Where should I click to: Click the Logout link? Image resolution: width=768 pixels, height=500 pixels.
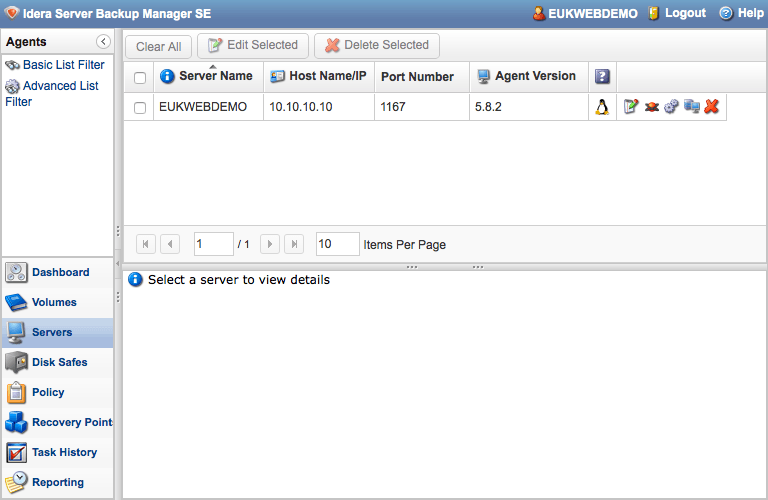(x=685, y=14)
